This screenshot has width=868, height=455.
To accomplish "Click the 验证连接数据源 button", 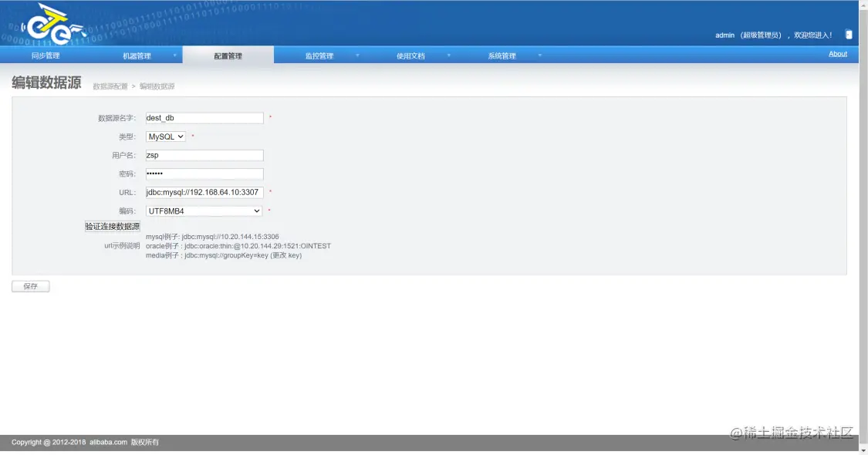I will [x=113, y=227].
